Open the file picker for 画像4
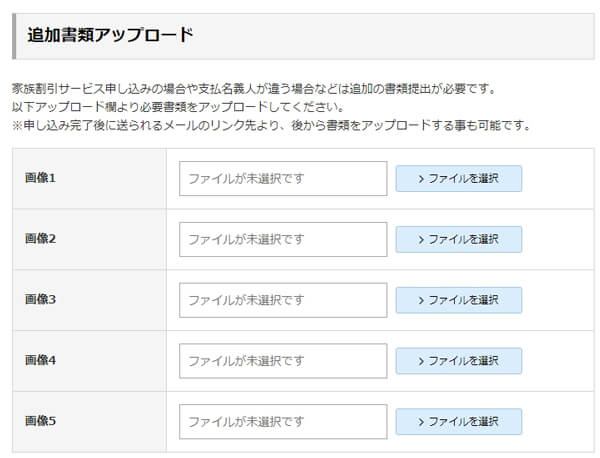This screenshot has height=458, width=600. (x=458, y=361)
